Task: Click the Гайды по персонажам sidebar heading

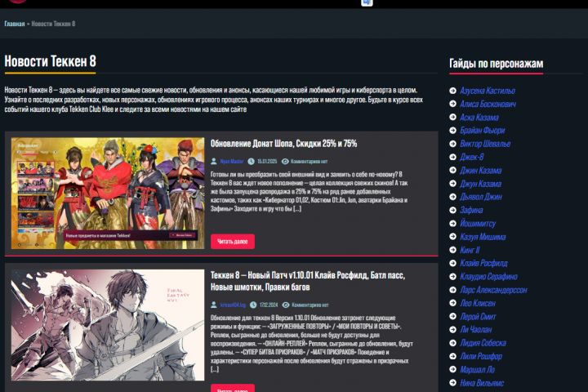Action: coord(497,64)
